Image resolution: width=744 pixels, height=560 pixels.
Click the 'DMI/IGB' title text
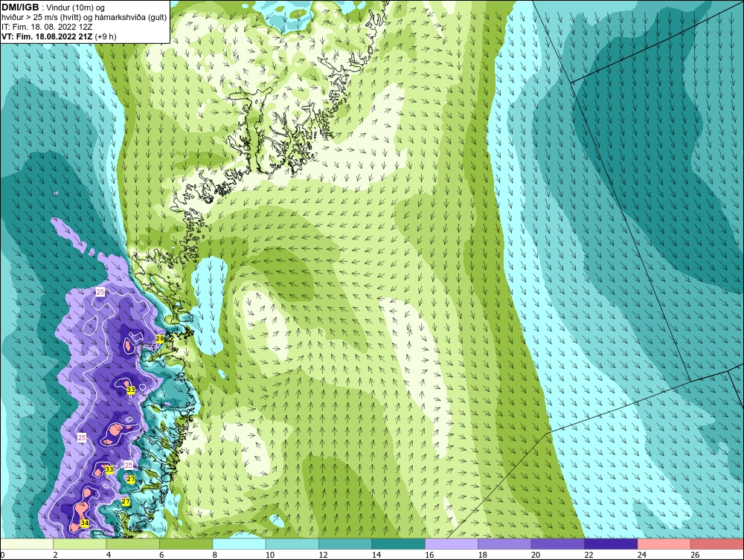point(20,7)
